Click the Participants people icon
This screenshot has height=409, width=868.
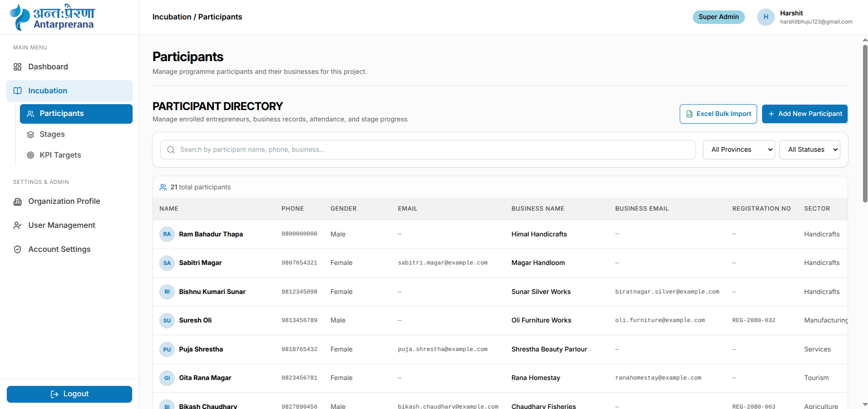[x=30, y=114]
